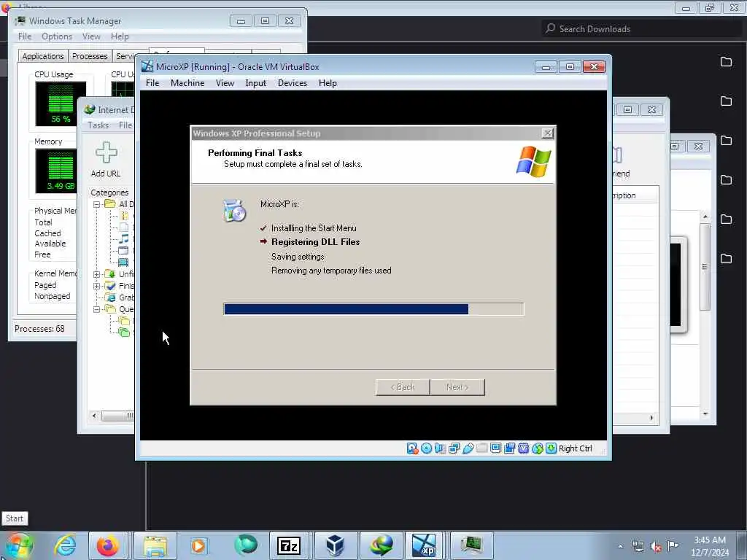Open VirtualBox Devices menu

[x=293, y=83]
